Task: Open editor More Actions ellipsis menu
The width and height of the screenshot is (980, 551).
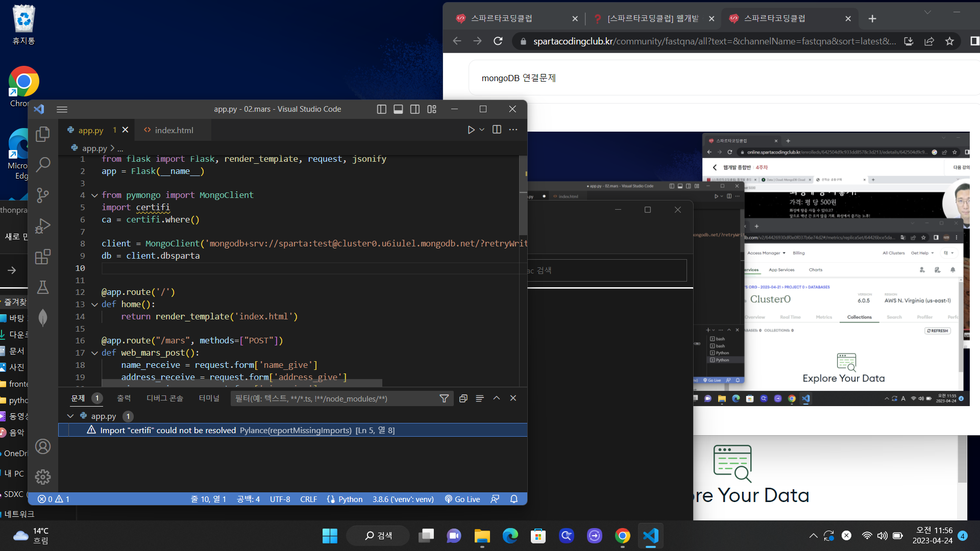Action: [x=513, y=130]
